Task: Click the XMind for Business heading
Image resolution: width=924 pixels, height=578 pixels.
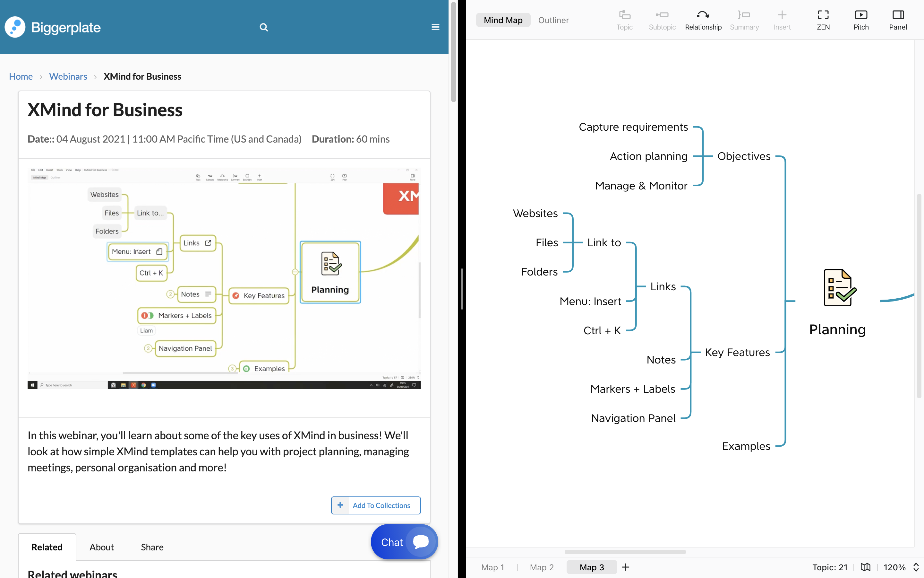Action: coord(105,110)
